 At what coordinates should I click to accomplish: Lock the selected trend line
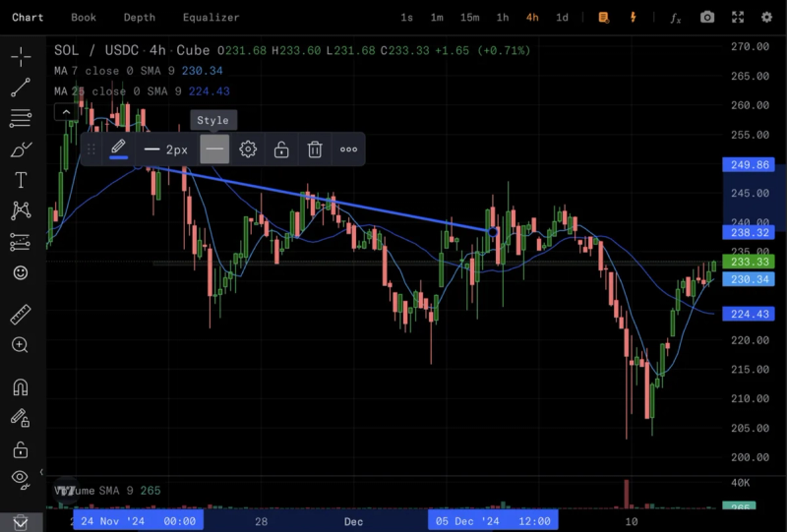coord(281,149)
